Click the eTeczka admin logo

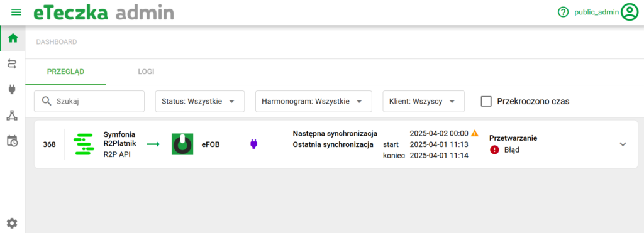pyautogui.click(x=104, y=13)
